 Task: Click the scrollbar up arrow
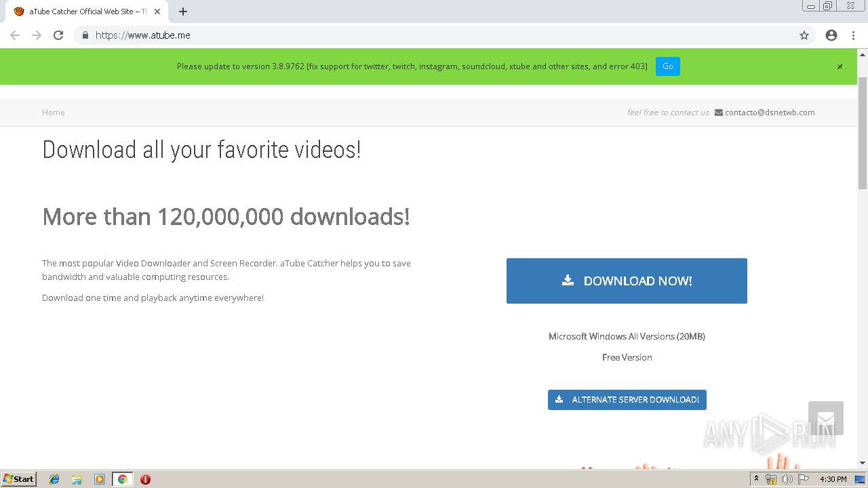pos(863,54)
